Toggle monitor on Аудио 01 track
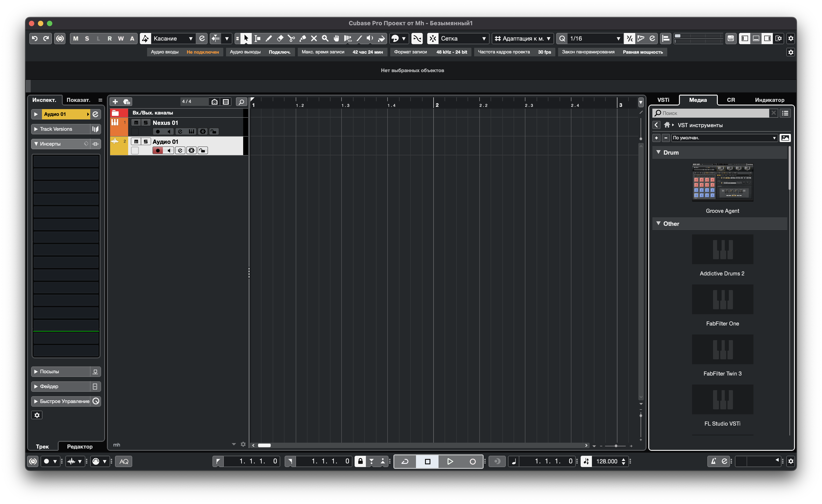 (x=169, y=151)
